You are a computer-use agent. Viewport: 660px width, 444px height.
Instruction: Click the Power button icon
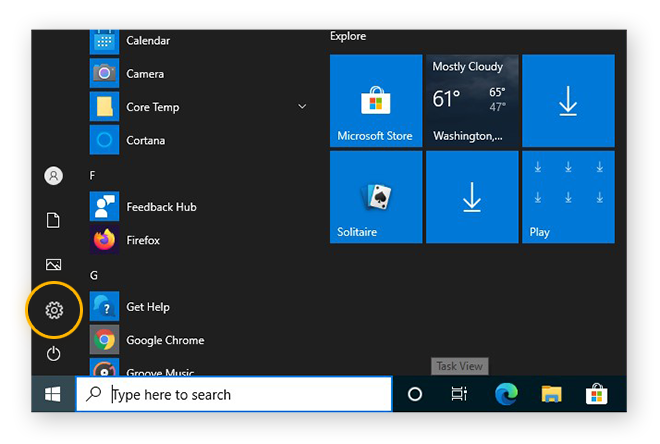point(54,353)
